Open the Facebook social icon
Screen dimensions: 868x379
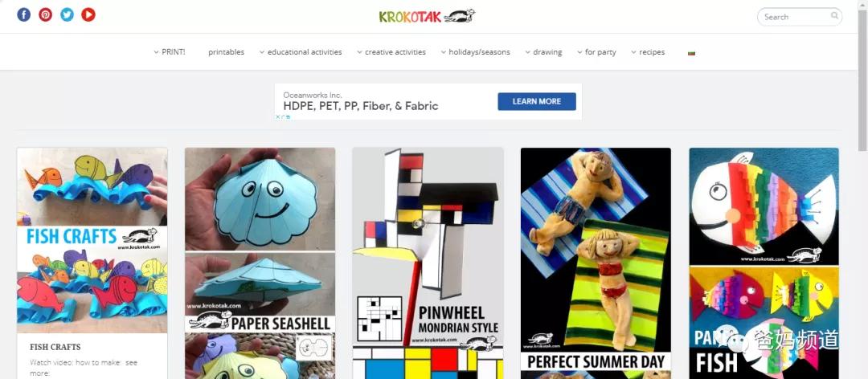coord(24,15)
